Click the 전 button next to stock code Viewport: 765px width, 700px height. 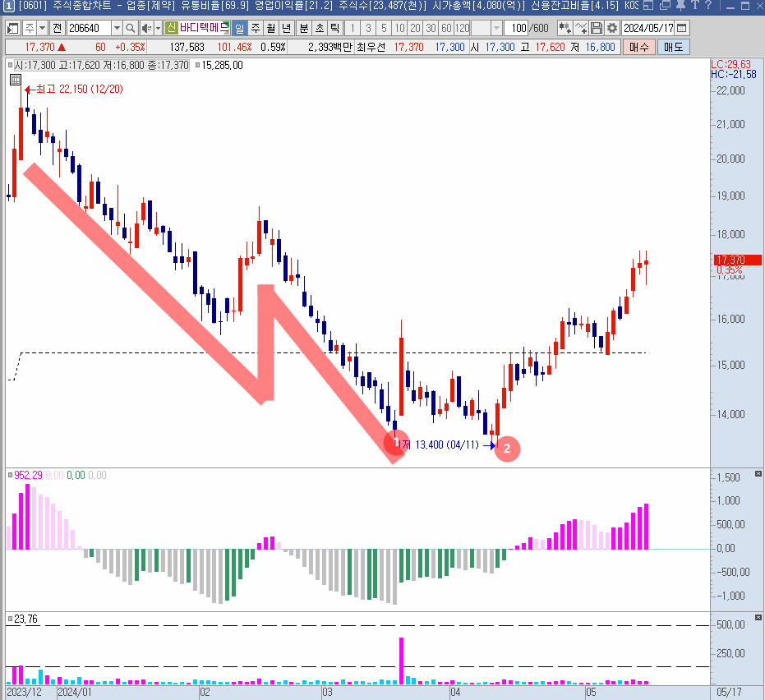click(57, 28)
